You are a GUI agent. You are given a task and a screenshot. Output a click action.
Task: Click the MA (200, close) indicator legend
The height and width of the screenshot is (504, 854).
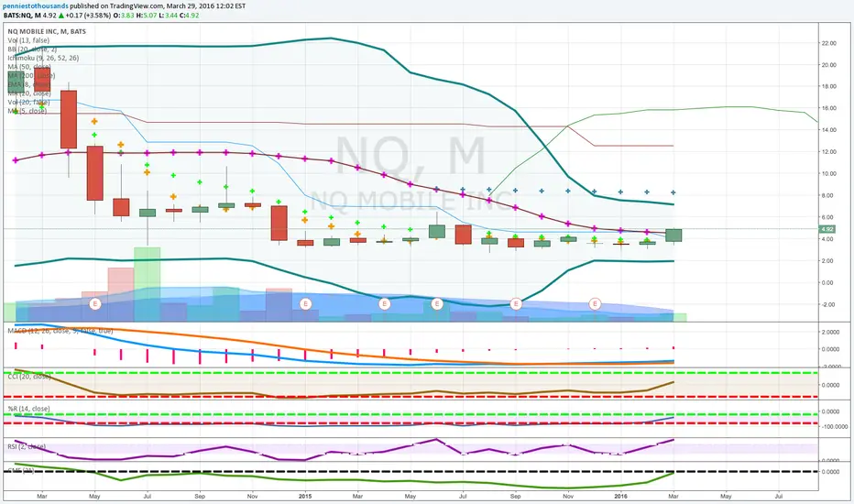coord(31,76)
